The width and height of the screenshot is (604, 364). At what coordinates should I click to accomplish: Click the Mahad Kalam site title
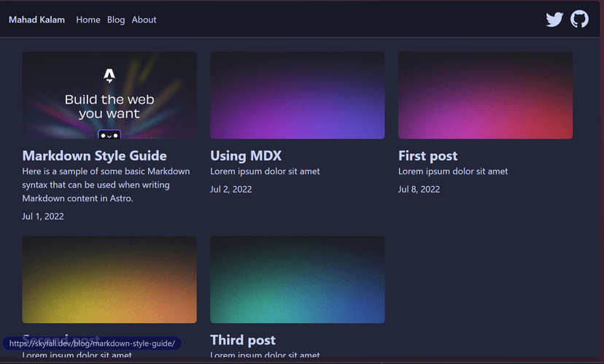(x=37, y=20)
